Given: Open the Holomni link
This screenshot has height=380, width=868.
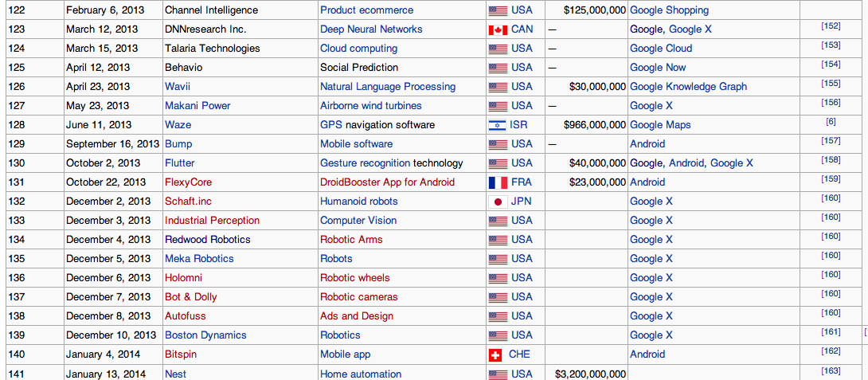Looking at the screenshot, I should [x=183, y=277].
